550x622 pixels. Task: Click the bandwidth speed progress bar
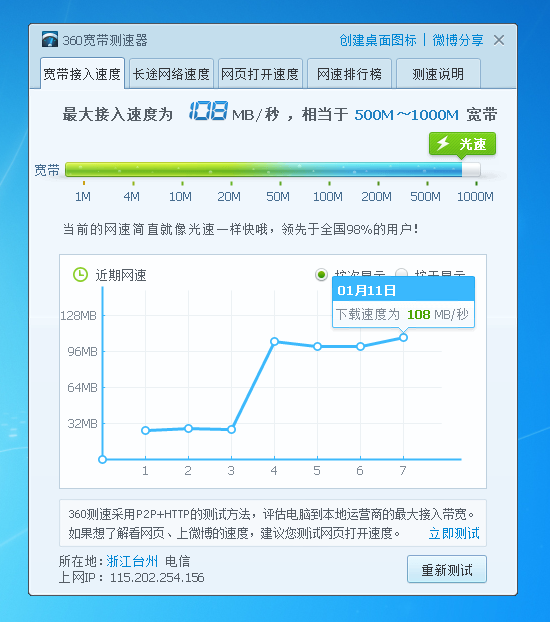[273, 169]
